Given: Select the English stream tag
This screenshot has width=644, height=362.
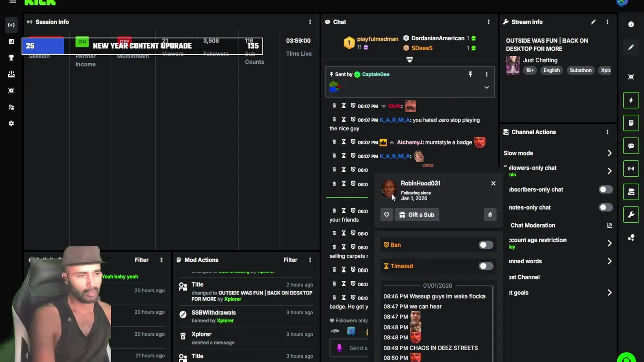Looking at the screenshot, I should [551, 70].
